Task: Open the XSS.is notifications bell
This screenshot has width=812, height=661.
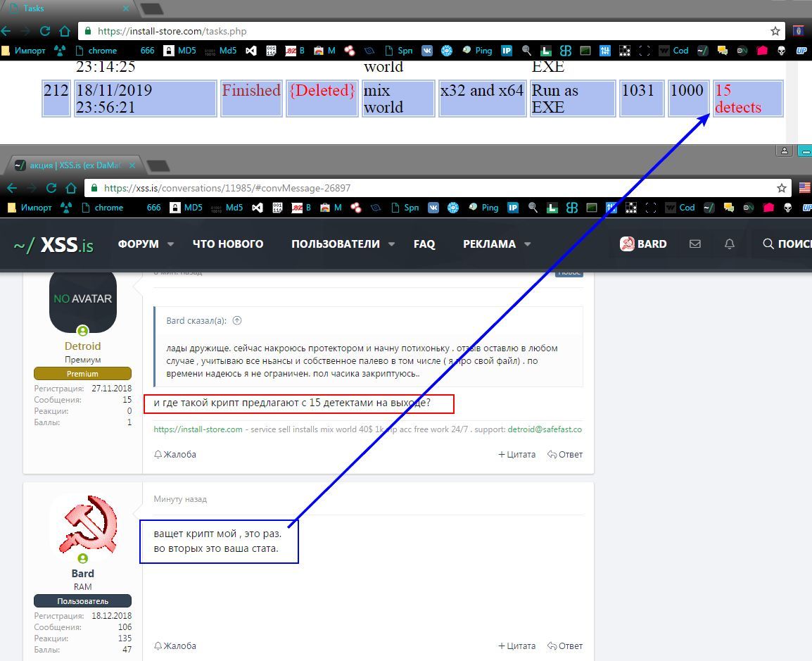Action: 730,244
